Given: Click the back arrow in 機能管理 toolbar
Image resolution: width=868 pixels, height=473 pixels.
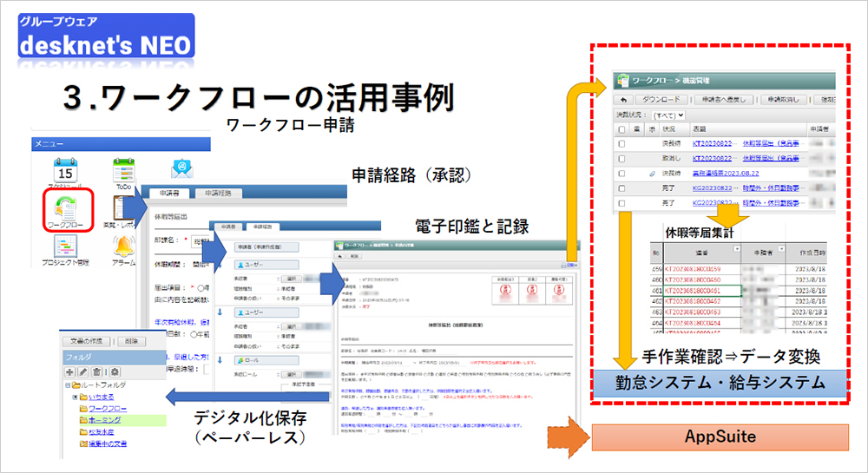Looking at the screenshot, I should tap(624, 100).
